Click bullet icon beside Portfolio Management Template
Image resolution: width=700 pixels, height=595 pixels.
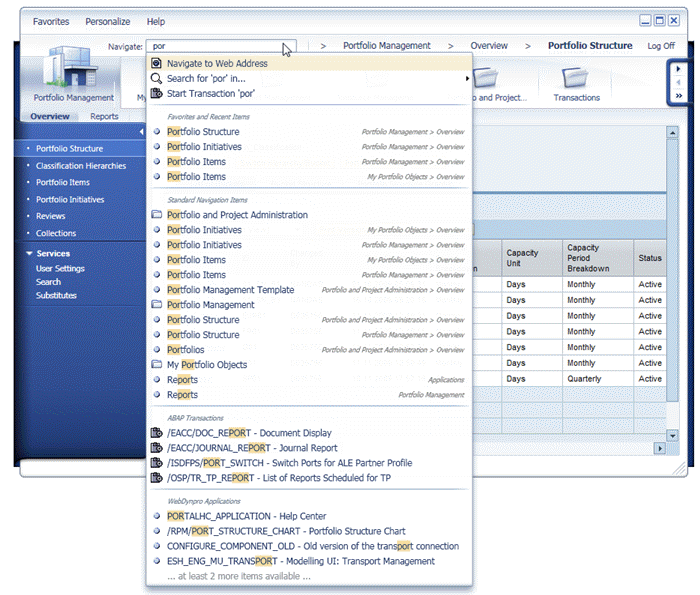pos(157,289)
